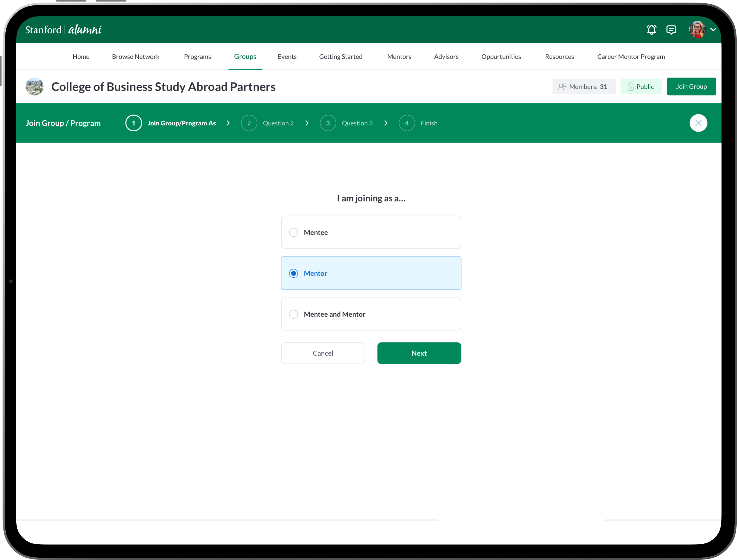Choose Mentee and Mentor radio option
Screen dimensions: 737x560
pyautogui.click(x=293, y=314)
